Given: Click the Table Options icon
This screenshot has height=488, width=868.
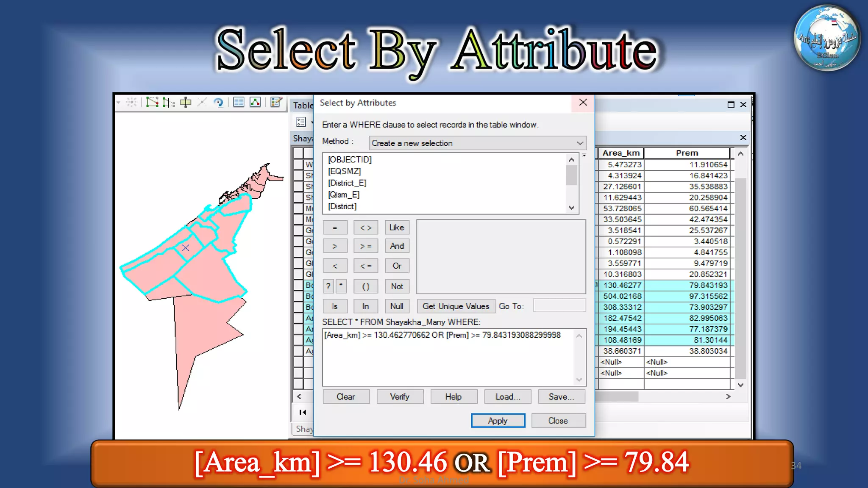Looking at the screenshot, I should point(301,122).
